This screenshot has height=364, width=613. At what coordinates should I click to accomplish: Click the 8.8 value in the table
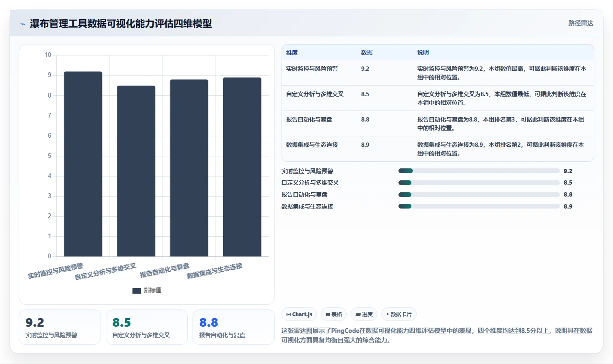pyautogui.click(x=365, y=120)
